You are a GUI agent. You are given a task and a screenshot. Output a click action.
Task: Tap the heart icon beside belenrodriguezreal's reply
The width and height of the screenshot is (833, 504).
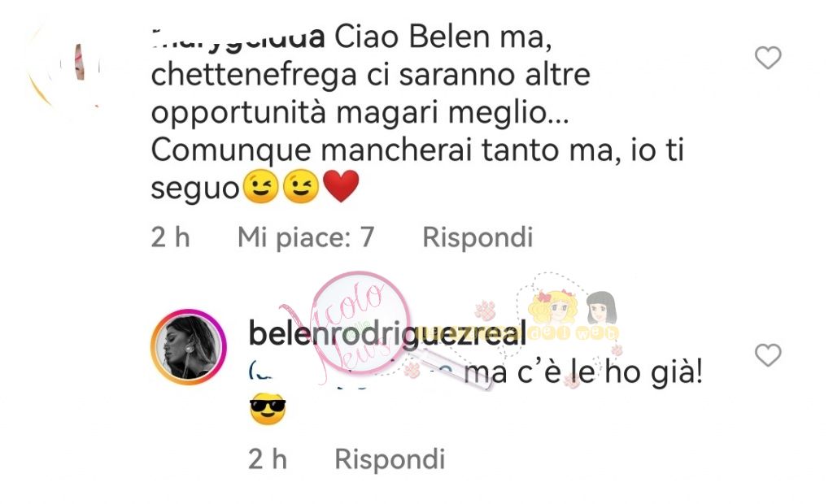[768, 354]
